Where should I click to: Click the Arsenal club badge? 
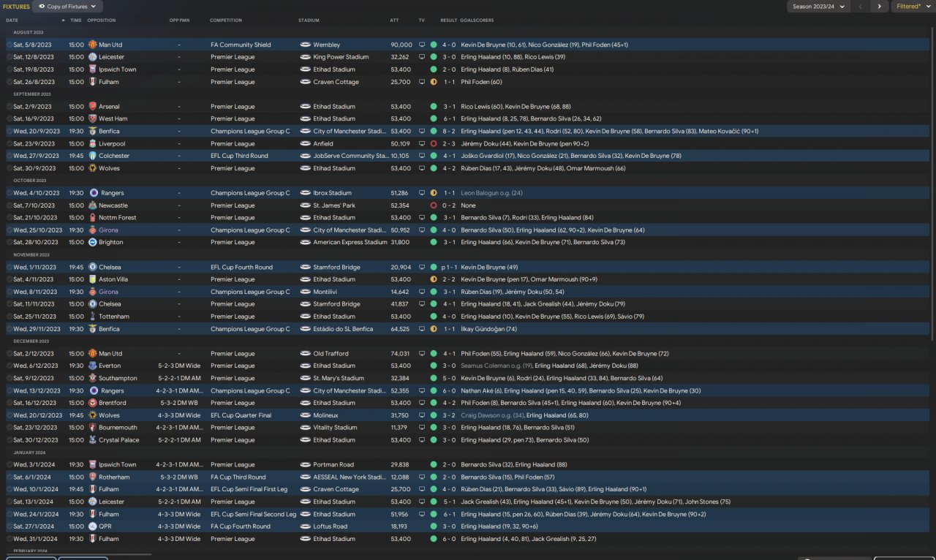pos(93,107)
